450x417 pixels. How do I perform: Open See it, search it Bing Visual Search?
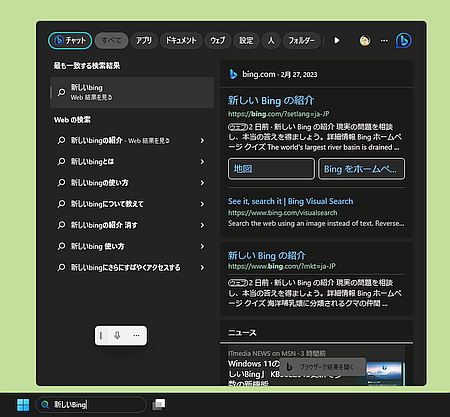point(290,201)
